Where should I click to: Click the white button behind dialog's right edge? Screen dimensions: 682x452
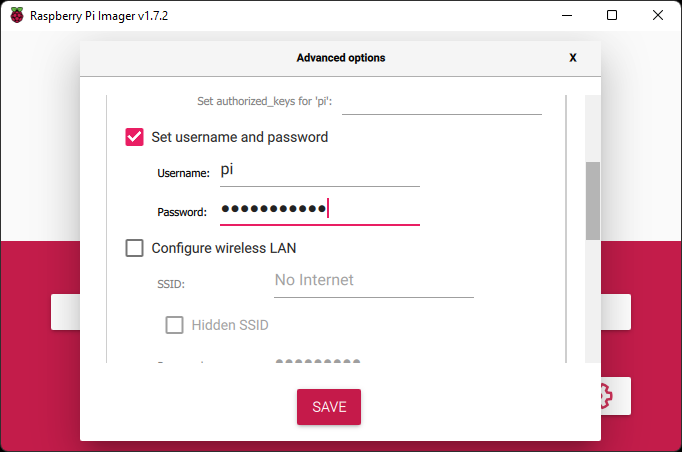(616, 312)
